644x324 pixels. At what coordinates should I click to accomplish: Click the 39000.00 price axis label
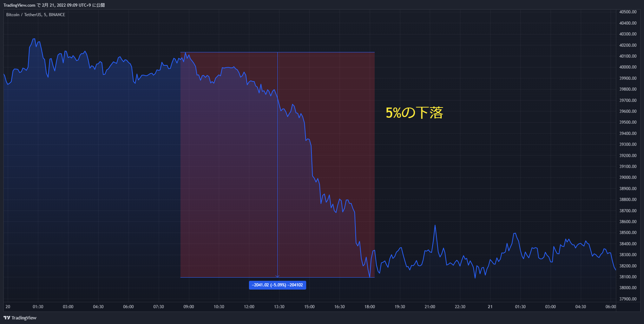point(628,177)
